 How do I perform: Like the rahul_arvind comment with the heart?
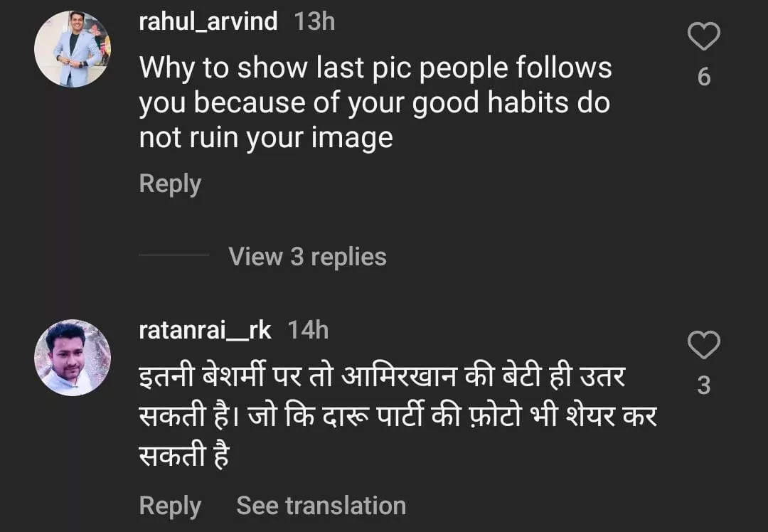pyautogui.click(x=703, y=37)
